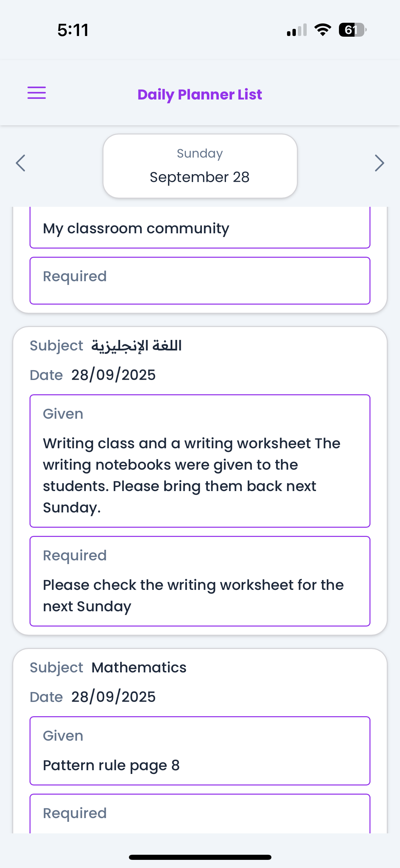Tap the status bar clock 5:11
The image size is (400, 868).
point(73,30)
